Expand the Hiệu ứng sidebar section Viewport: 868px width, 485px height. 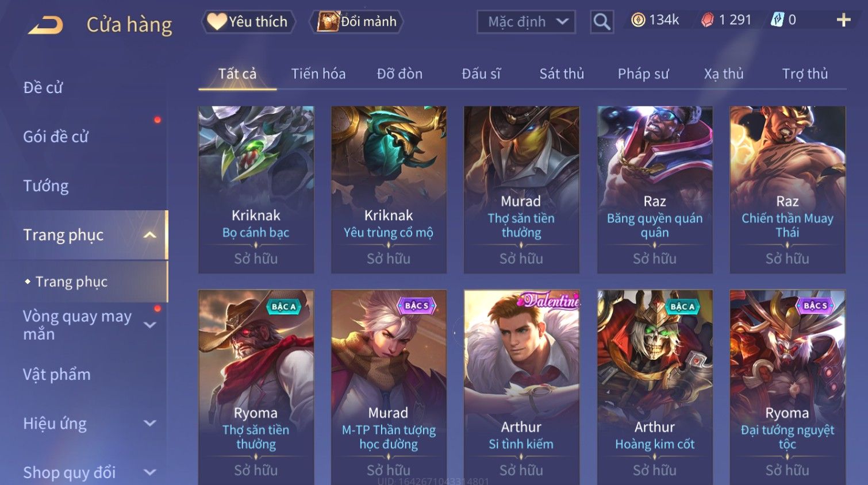tap(150, 424)
